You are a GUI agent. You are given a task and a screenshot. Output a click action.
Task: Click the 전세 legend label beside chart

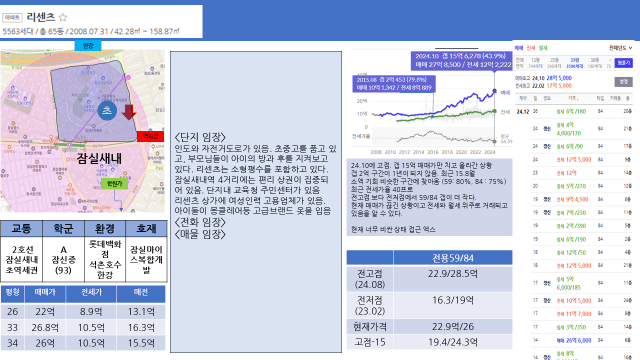(x=505, y=111)
